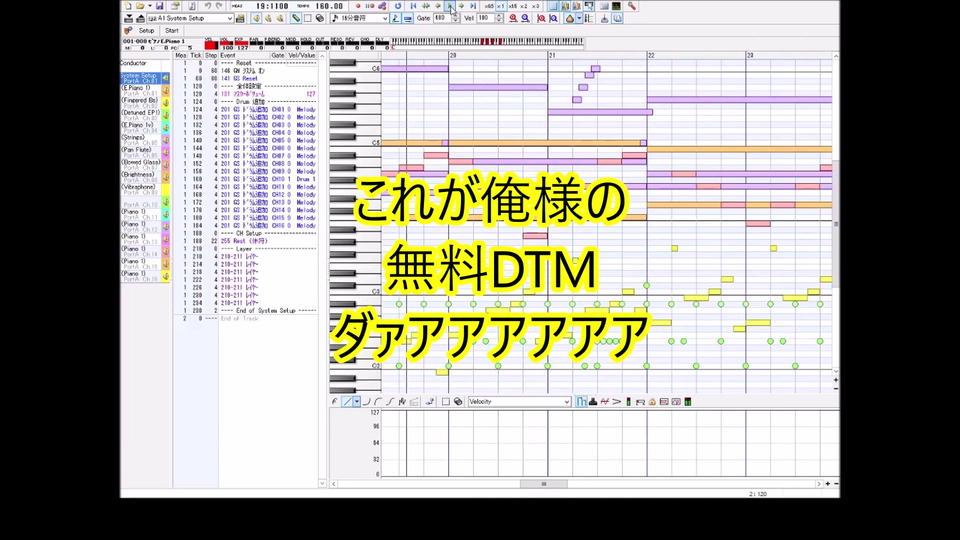This screenshot has height=540, width=960.
Task: Toggle loop playback with the blue circular arrow
Action: point(398,6)
